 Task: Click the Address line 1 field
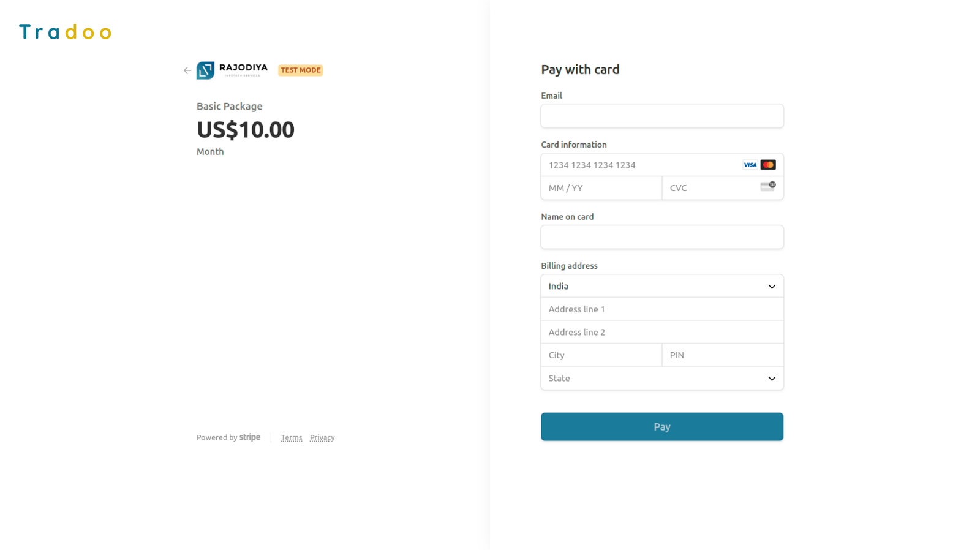(x=661, y=309)
